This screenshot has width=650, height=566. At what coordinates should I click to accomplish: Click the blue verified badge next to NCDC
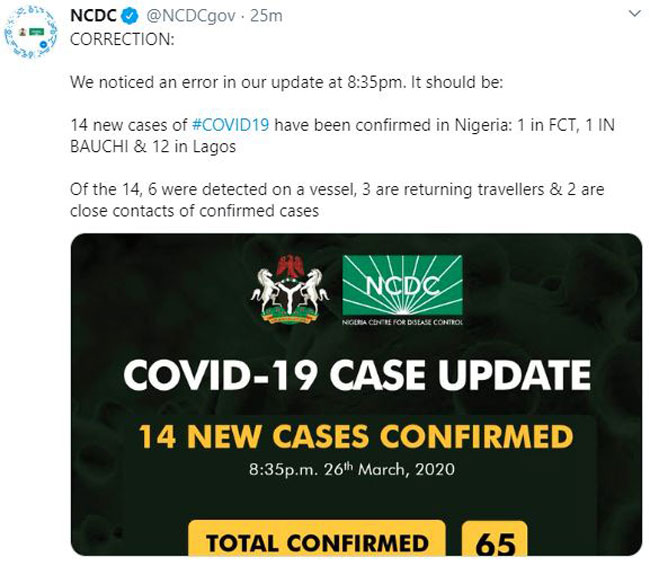(129, 16)
